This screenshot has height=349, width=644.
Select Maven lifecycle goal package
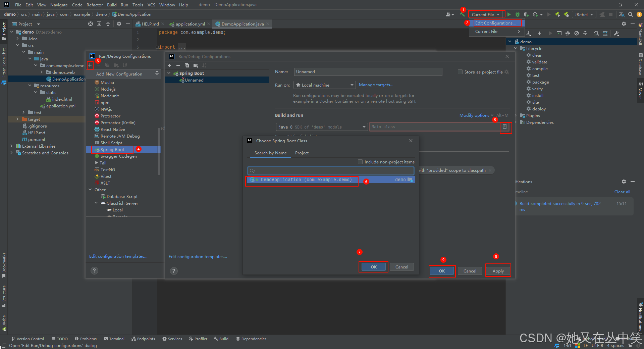coord(540,82)
